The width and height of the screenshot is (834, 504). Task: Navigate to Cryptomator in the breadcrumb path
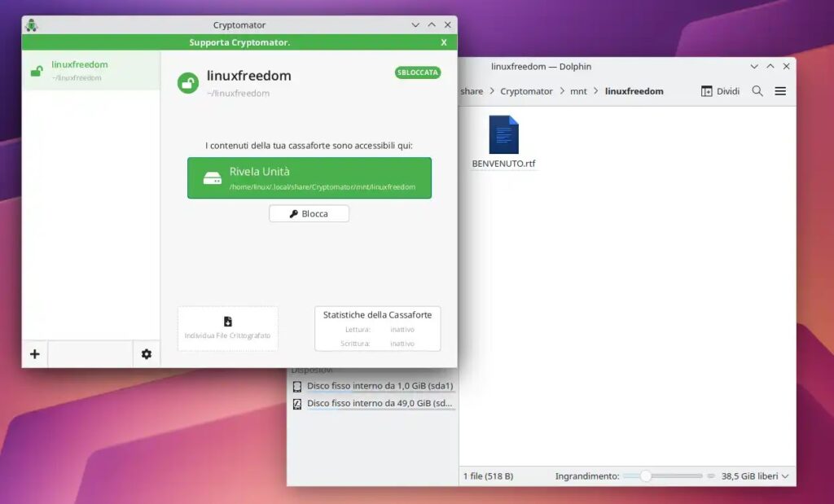click(526, 91)
